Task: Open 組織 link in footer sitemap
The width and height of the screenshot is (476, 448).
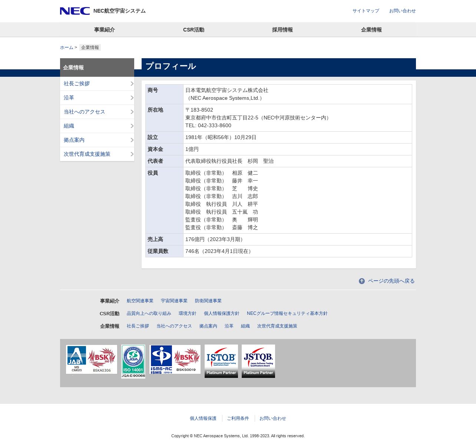Action: point(245,326)
